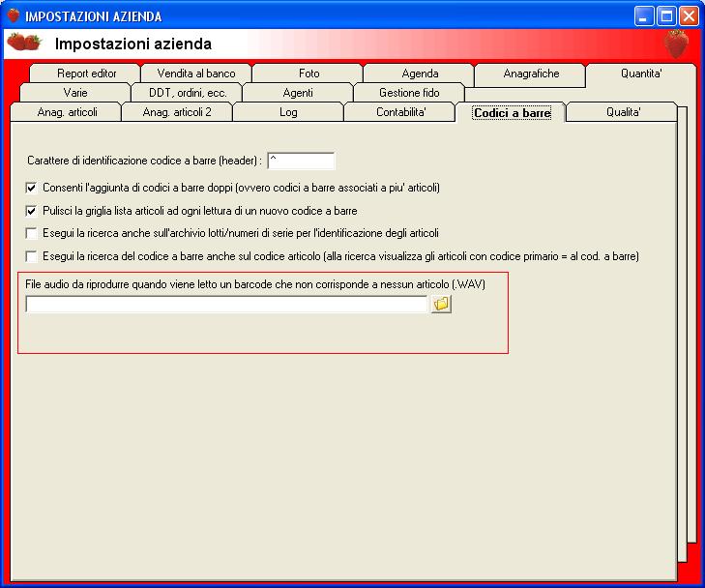Image resolution: width=705 pixels, height=588 pixels.
Task: Browse for WAV file with folder icon
Action: pyautogui.click(x=441, y=304)
